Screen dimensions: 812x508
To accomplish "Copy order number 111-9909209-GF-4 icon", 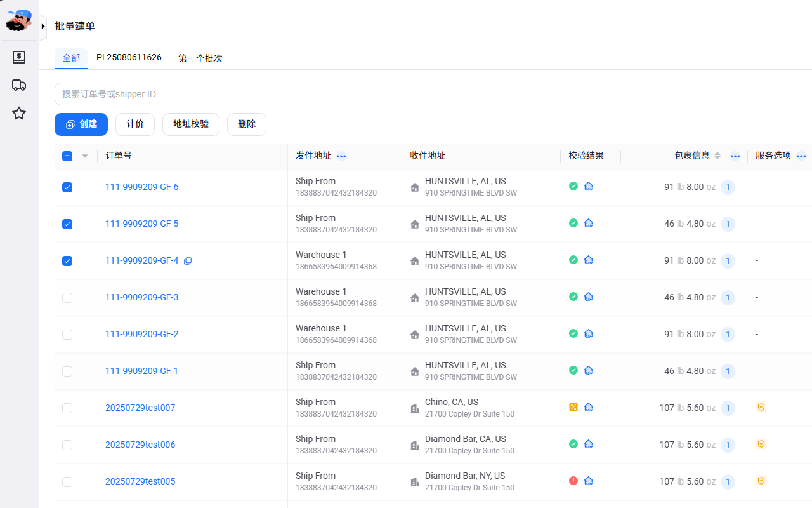I will point(188,261).
